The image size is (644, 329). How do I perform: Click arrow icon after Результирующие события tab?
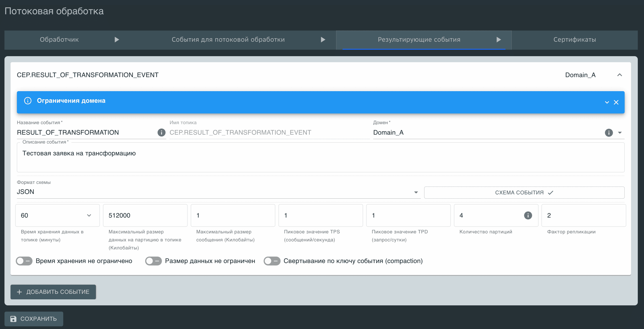(499, 39)
